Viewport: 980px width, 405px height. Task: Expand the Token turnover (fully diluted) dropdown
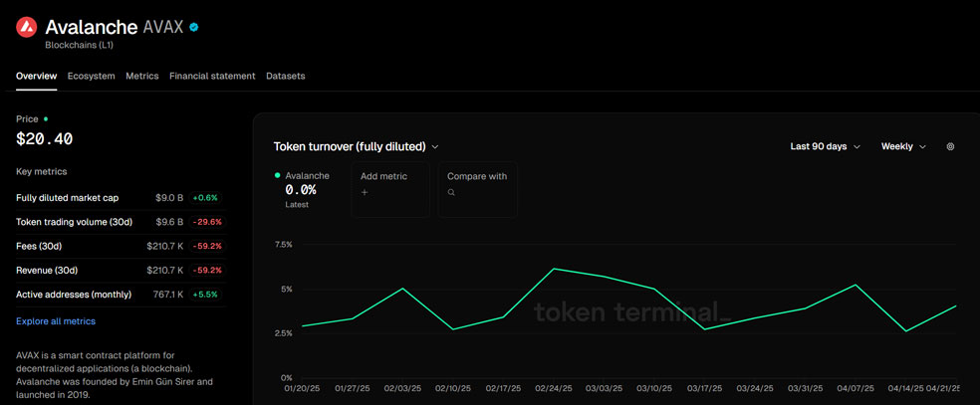357,146
